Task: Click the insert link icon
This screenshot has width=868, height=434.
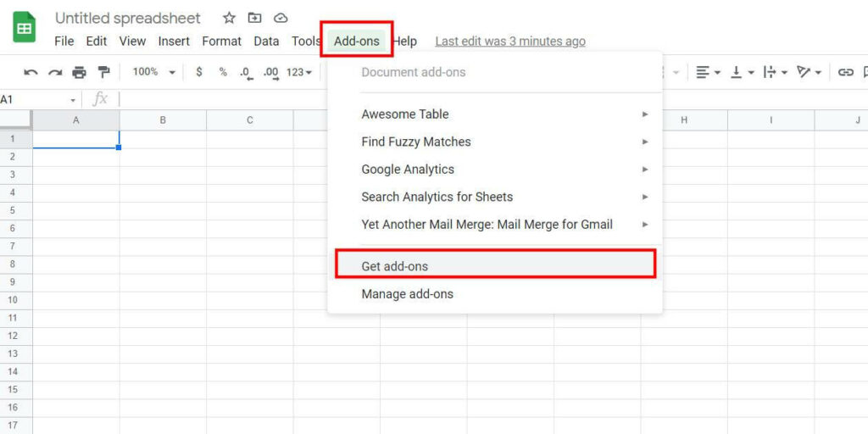Action: tap(845, 72)
